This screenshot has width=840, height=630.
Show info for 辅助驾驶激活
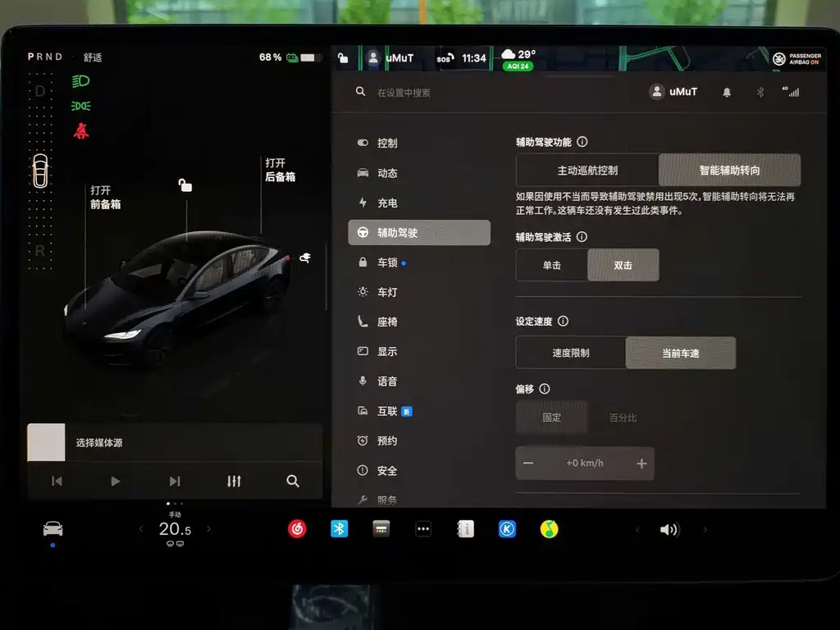(582, 237)
